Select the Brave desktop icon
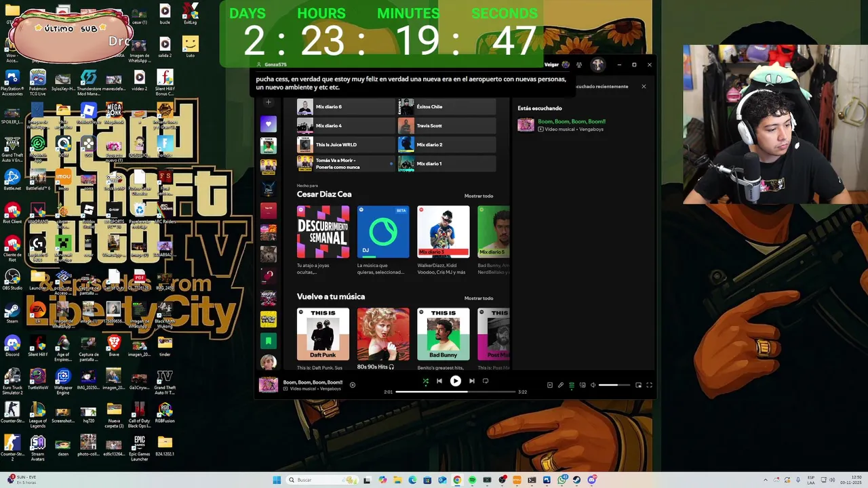This screenshot has width=868, height=488. coord(114,346)
